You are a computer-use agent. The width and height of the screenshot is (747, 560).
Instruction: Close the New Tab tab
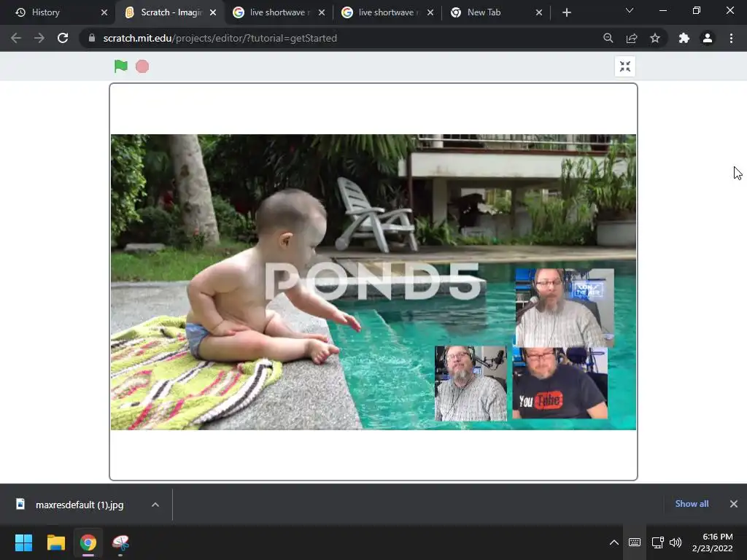pos(539,12)
